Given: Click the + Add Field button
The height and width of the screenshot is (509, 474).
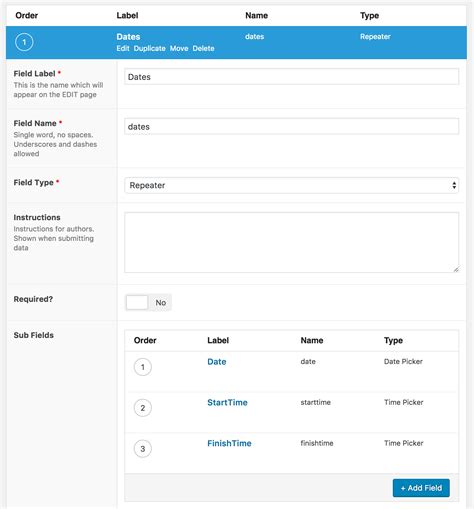Looking at the screenshot, I should (421, 488).
